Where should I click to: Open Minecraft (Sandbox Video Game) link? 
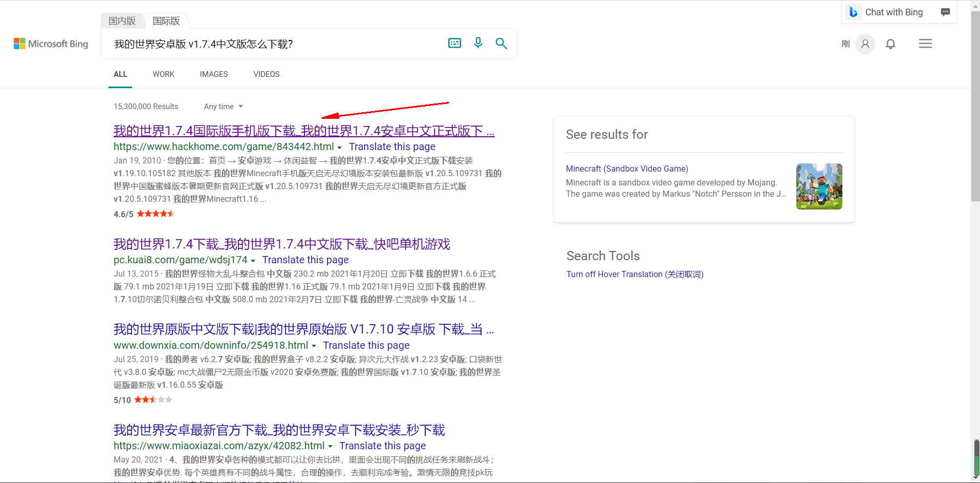pyautogui.click(x=627, y=169)
